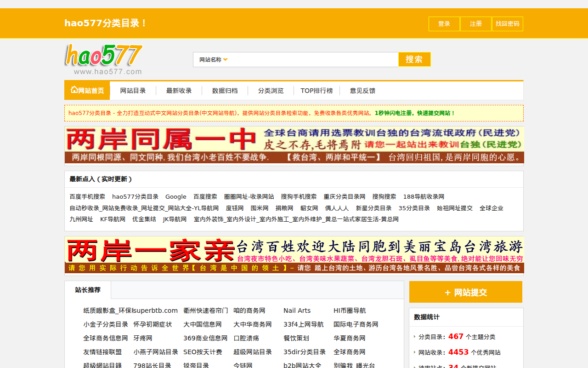
Task: Go to 最新收录 in navigation
Action: pos(179,91)
